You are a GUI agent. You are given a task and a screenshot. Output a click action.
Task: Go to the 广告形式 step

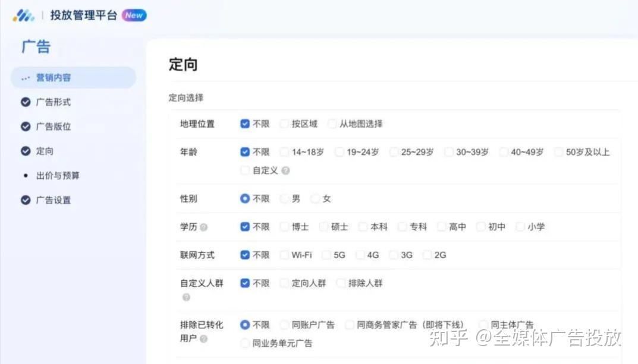click(x=54, y=102)
